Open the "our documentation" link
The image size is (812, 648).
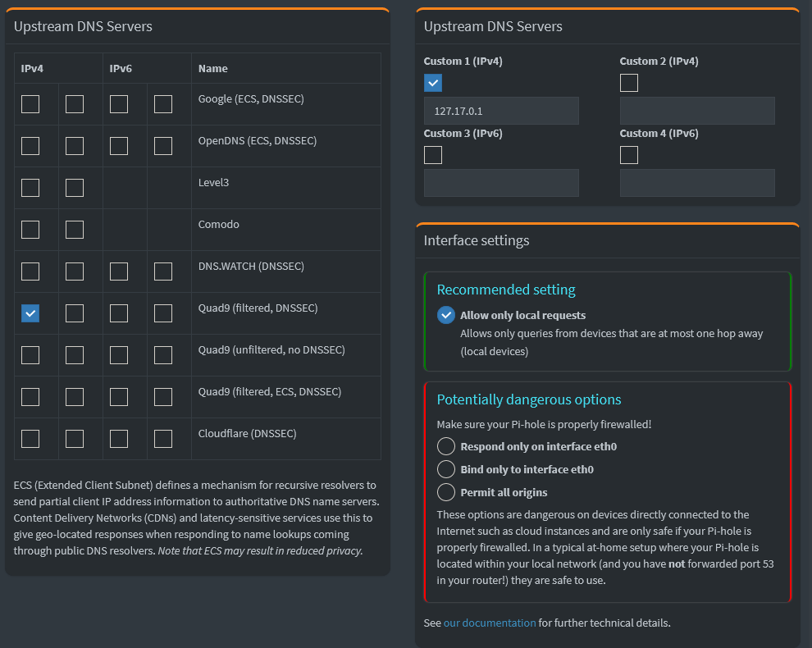[x=490, y=623]
